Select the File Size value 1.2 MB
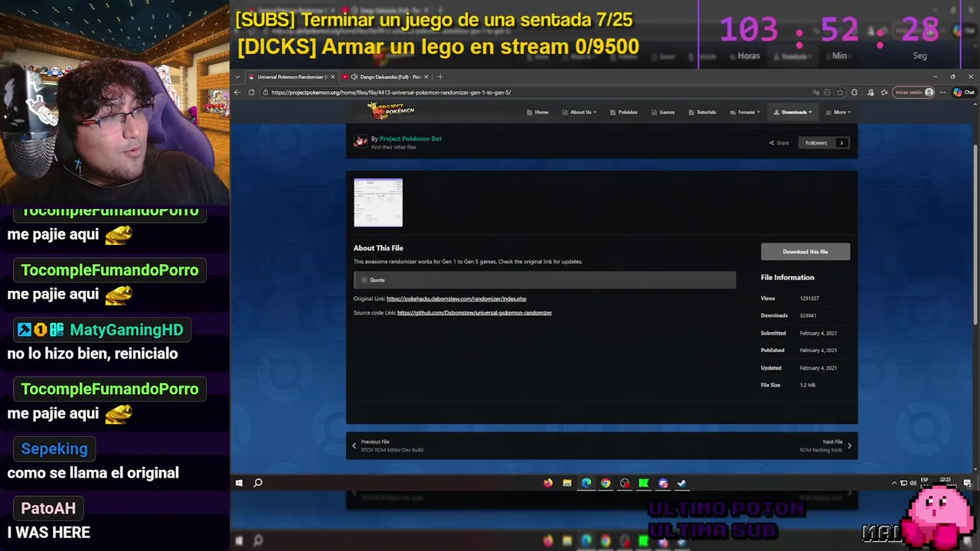980x551 pixels. (x=807, y=385)
